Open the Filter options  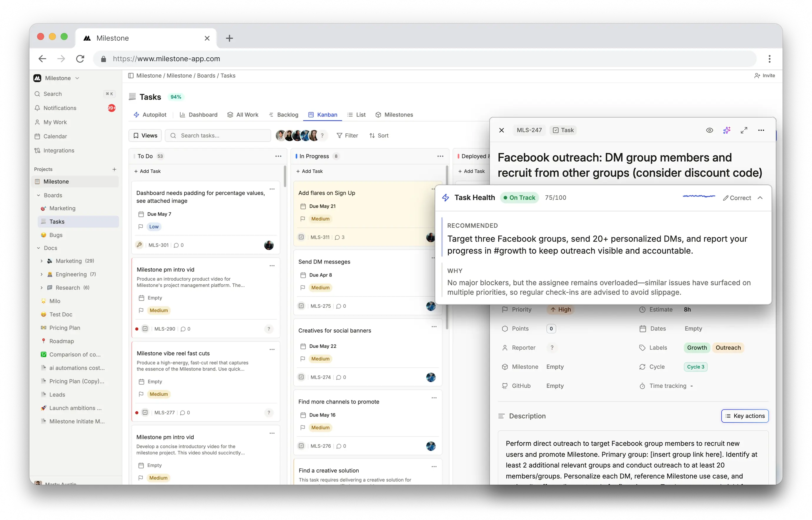pyautogui.click(x=347, y=135)
